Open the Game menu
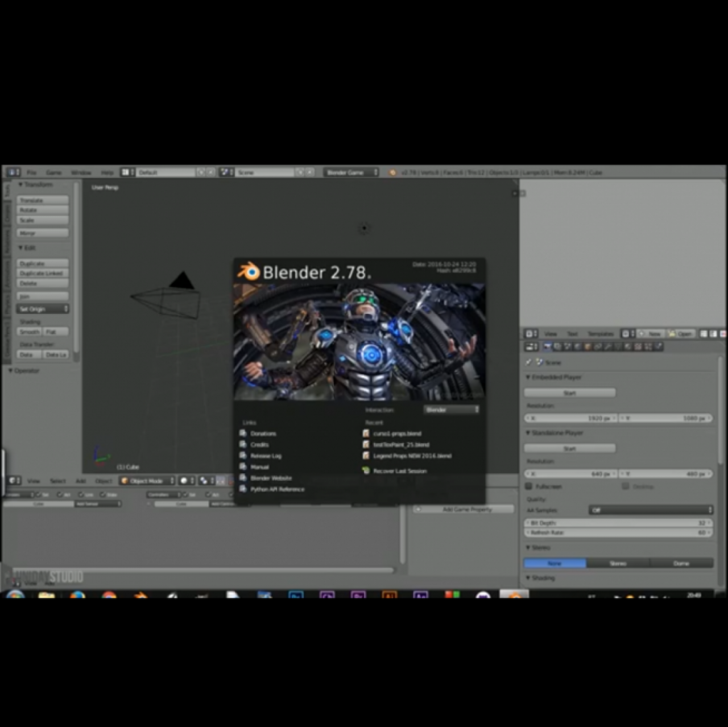Screen dimensions: 728x727 pyautogui.click(x=53, y=172)
